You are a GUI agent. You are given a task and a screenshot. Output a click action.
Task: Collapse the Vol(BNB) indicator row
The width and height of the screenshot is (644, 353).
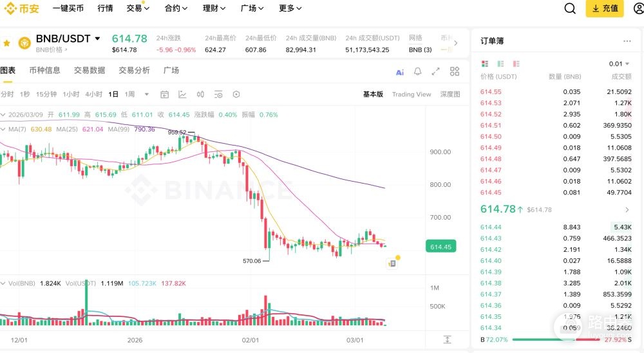click(3, 283)
